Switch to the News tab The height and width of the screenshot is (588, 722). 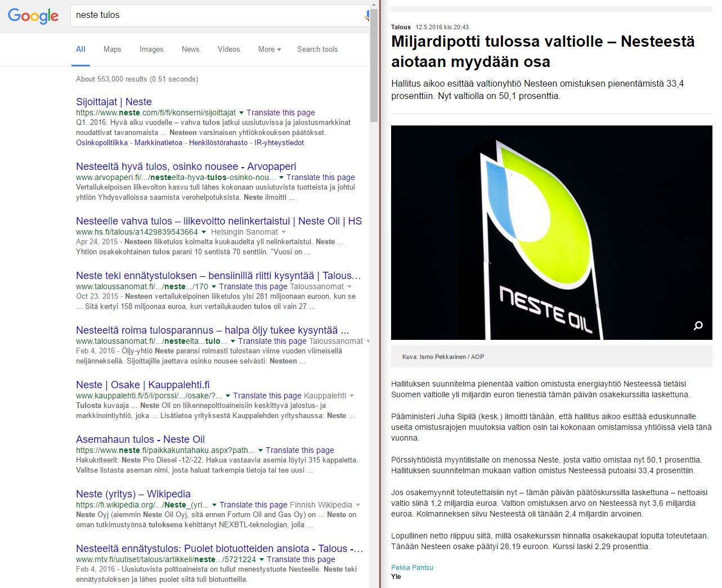pos(190,49)
